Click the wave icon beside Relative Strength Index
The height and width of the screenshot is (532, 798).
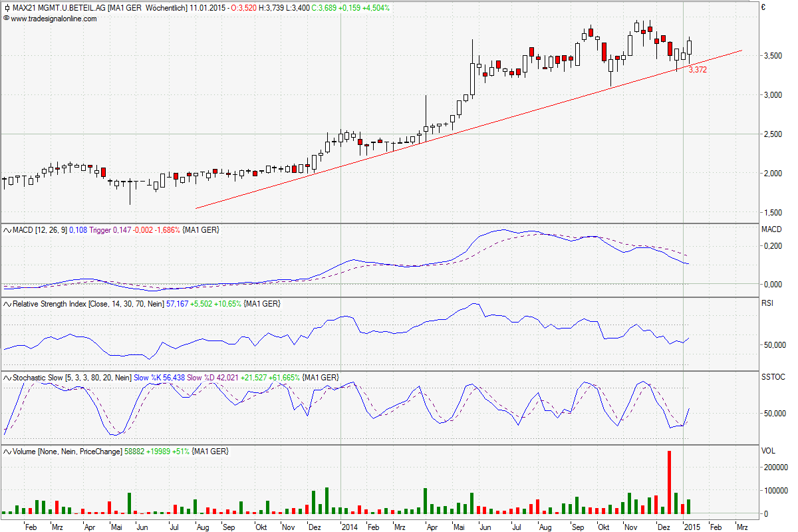point(7,304)
